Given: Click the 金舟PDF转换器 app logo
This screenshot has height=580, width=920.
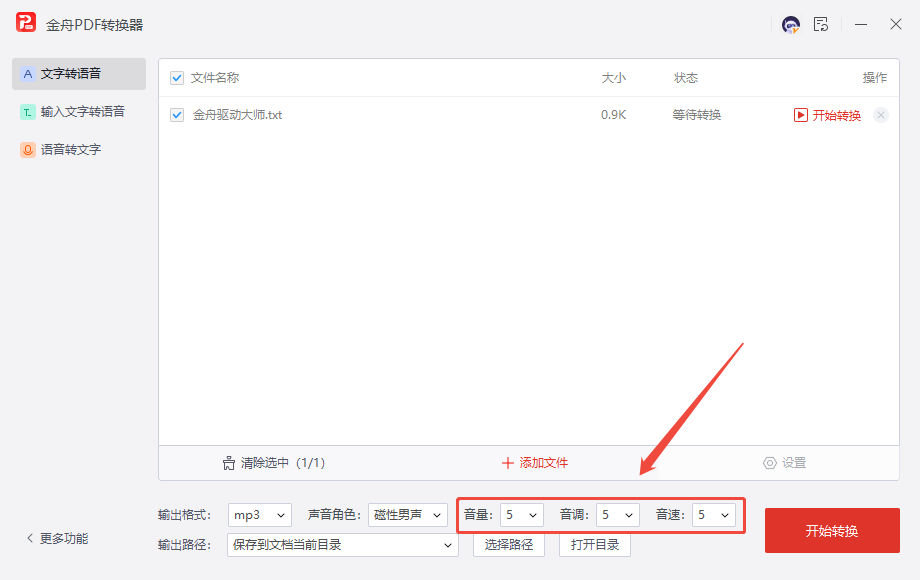Looking at the screenshot, I should (x=26, y=23).
